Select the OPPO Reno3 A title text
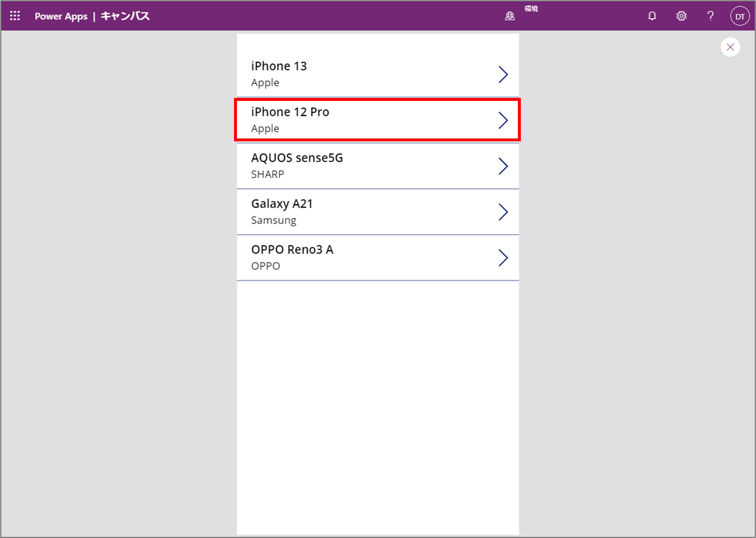 (x=292, y=249)
